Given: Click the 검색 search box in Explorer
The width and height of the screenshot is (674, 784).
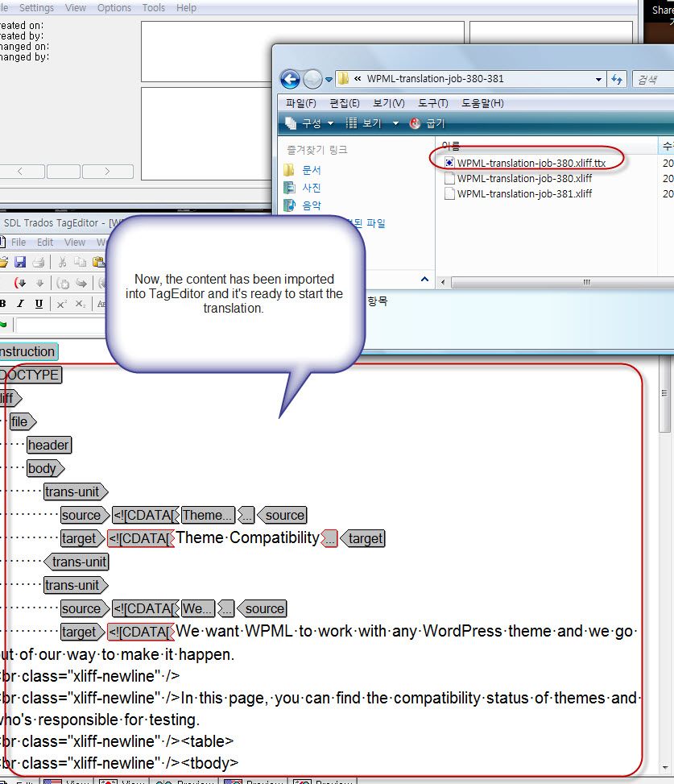Looking at the screenshot, I should click(654, 79).
